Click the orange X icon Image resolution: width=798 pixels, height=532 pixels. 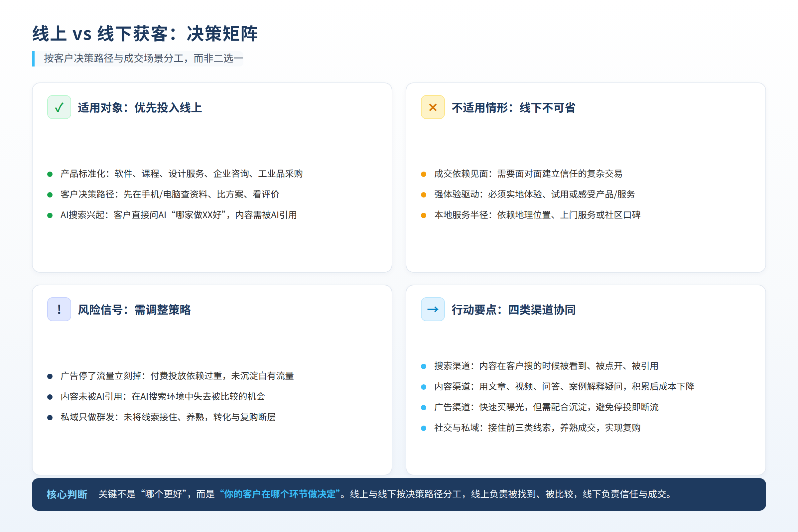[x=433, y=107]
